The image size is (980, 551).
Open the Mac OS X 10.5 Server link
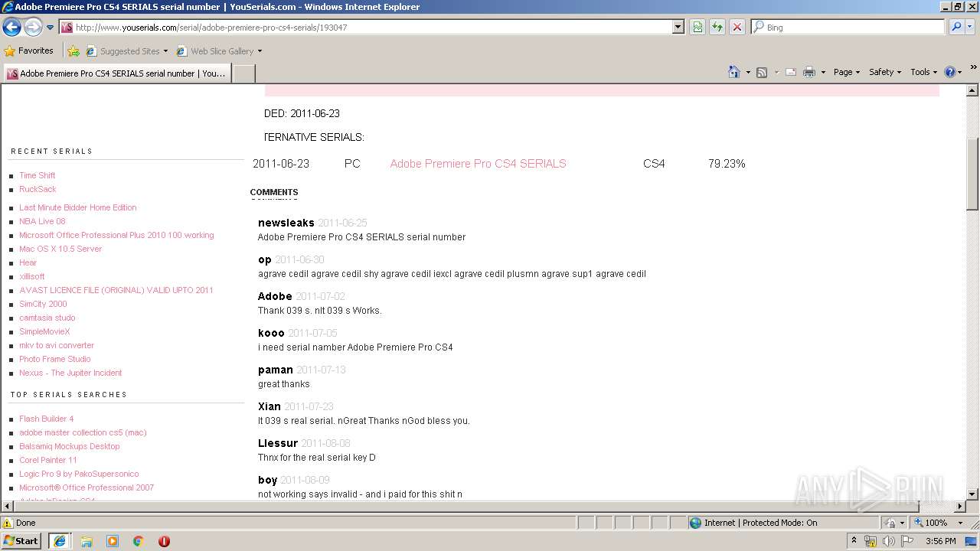[x=60, y=249]
